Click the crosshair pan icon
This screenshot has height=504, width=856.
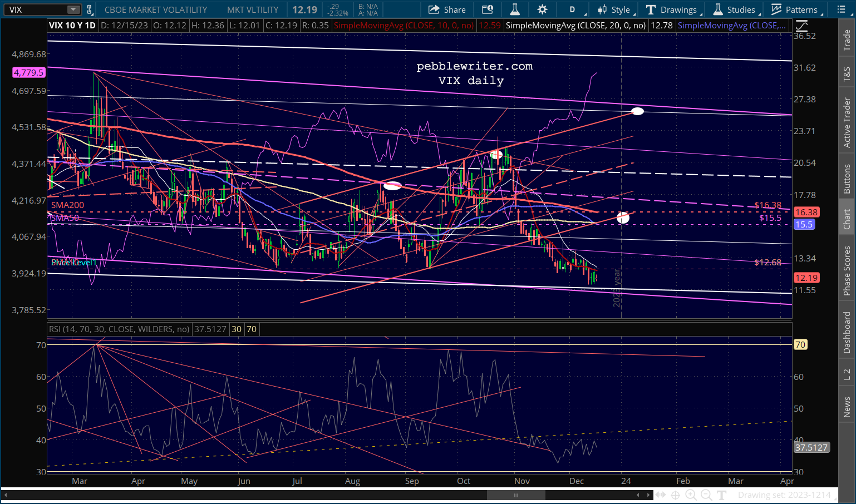(675, 495)
